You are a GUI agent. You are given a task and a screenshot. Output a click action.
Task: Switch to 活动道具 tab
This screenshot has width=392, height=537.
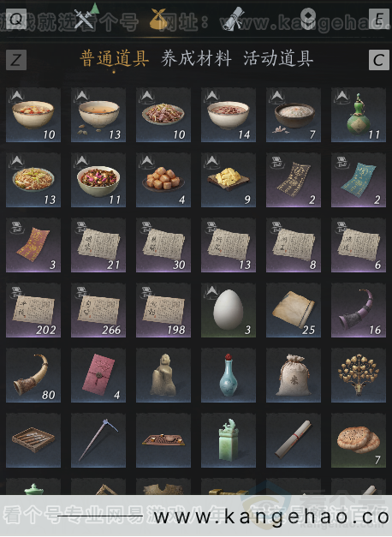point(278,58)
